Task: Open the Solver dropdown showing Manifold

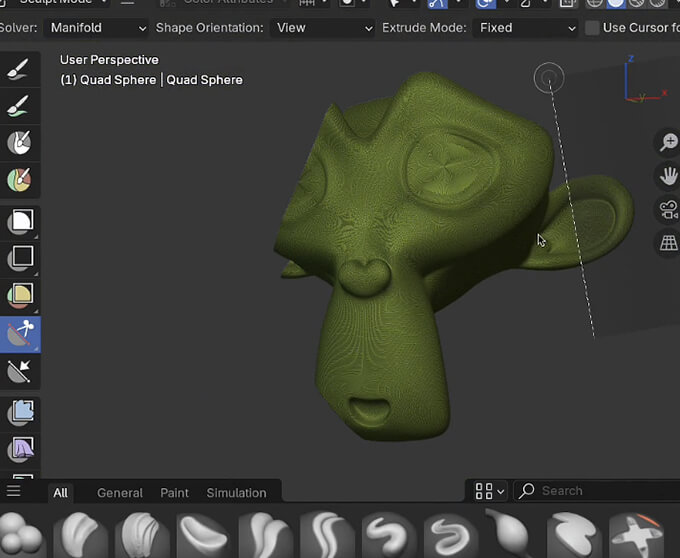Action: 97,28
